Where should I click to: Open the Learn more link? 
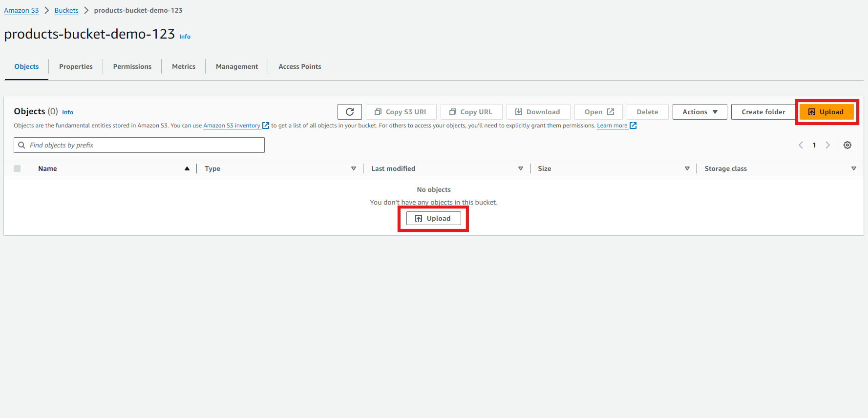coord(616,125)
